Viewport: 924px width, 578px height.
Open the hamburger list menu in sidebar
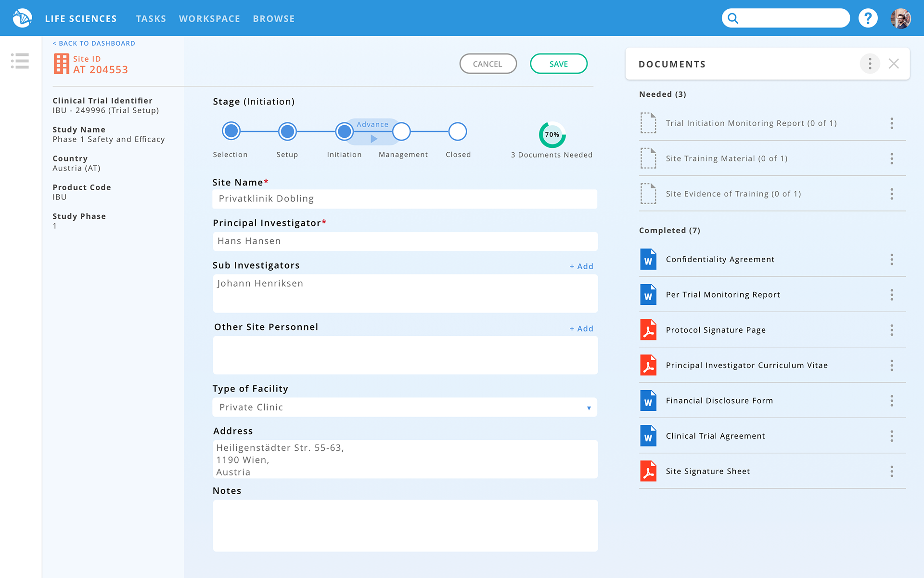[20, 61]
